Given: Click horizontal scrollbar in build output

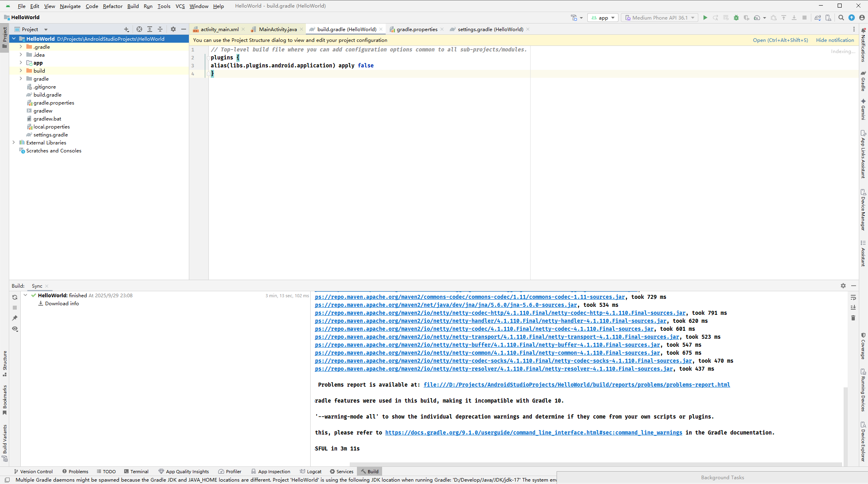Looking at the screenshot, I should pos(595,464).
